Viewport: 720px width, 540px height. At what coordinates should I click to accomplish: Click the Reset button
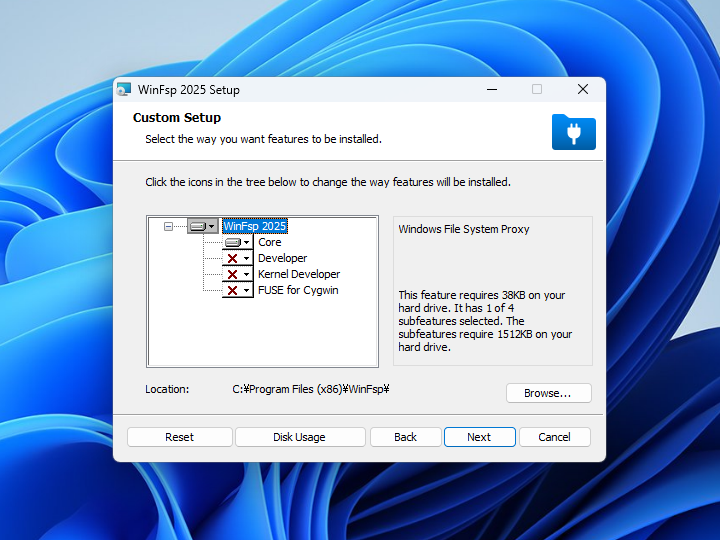pyautogui.click(x=180, y=437)
